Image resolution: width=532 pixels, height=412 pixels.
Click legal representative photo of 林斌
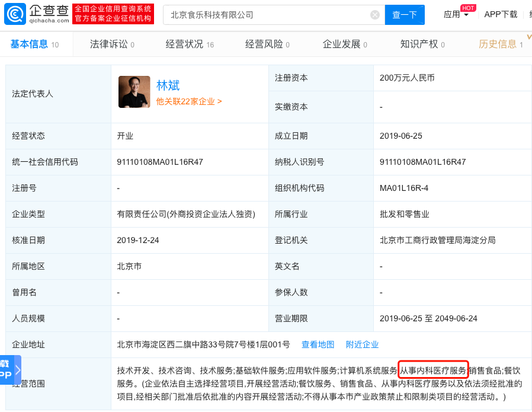click(134, 92)
